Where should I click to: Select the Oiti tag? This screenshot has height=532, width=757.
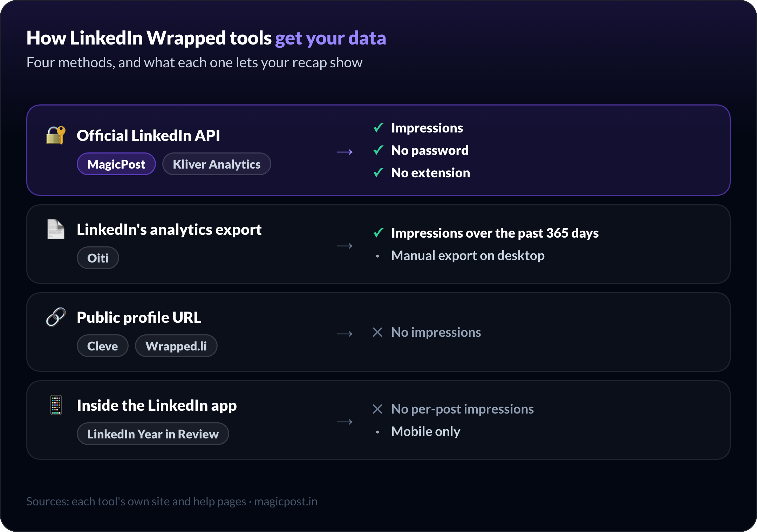click(x=98, y=258)
